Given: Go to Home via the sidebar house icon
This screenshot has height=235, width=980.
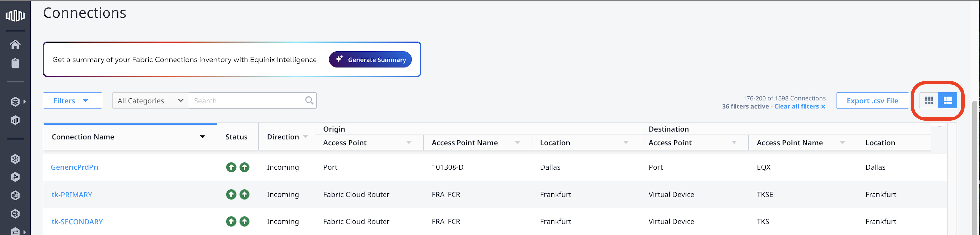Looking at the screenshot, I should pyautogui.click(x=15, y=44).
